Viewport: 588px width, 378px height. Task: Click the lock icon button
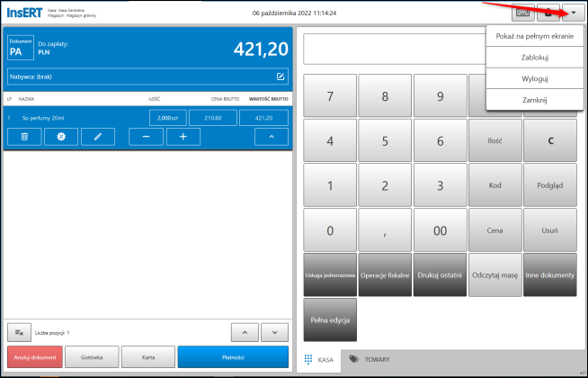[548, 13]
